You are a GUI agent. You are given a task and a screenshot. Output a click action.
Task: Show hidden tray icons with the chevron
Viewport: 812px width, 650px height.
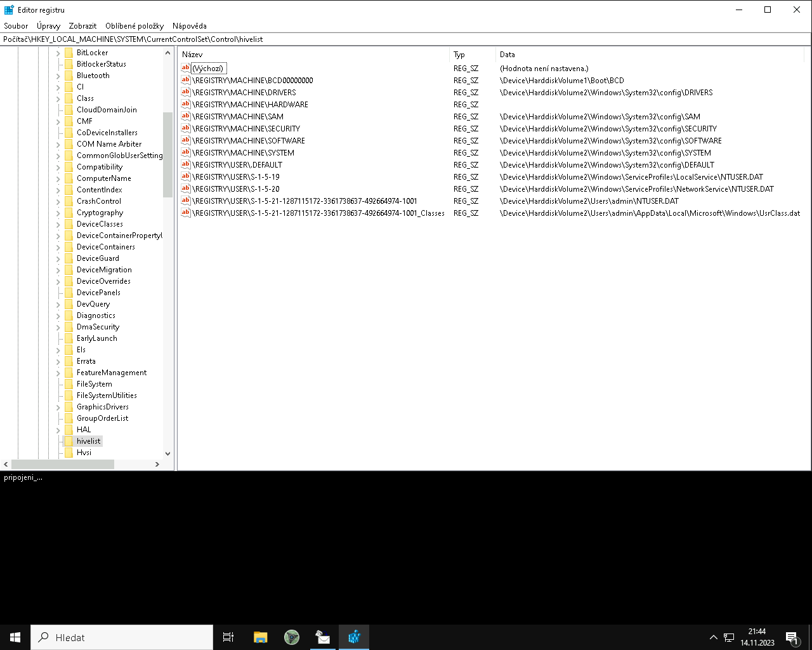coord(714,637)
